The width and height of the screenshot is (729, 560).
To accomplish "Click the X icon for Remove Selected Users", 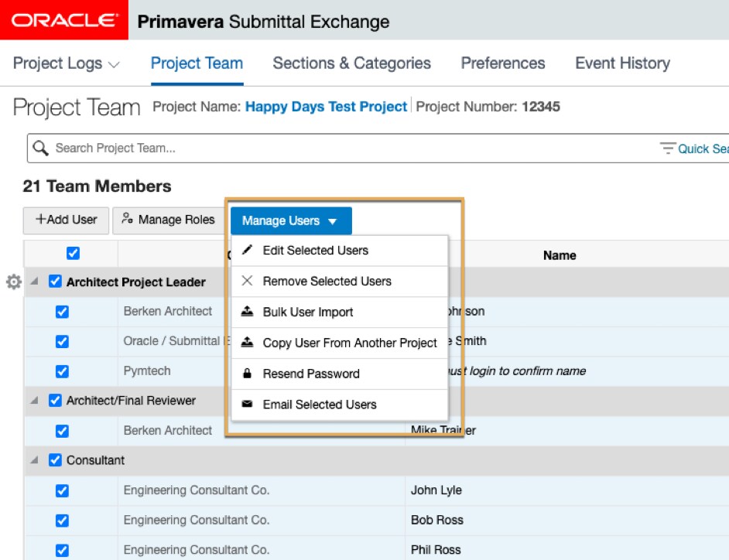I will (248, 282).
